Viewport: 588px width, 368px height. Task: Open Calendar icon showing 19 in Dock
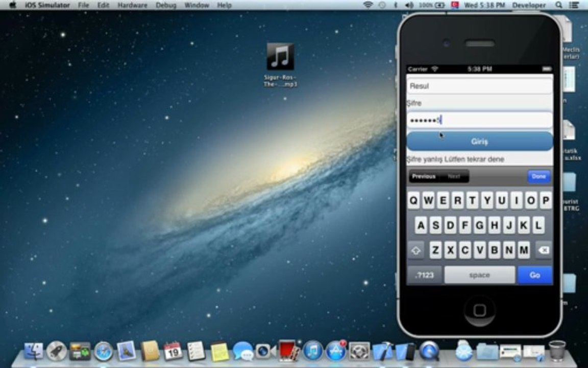click(x=173, y=352)
